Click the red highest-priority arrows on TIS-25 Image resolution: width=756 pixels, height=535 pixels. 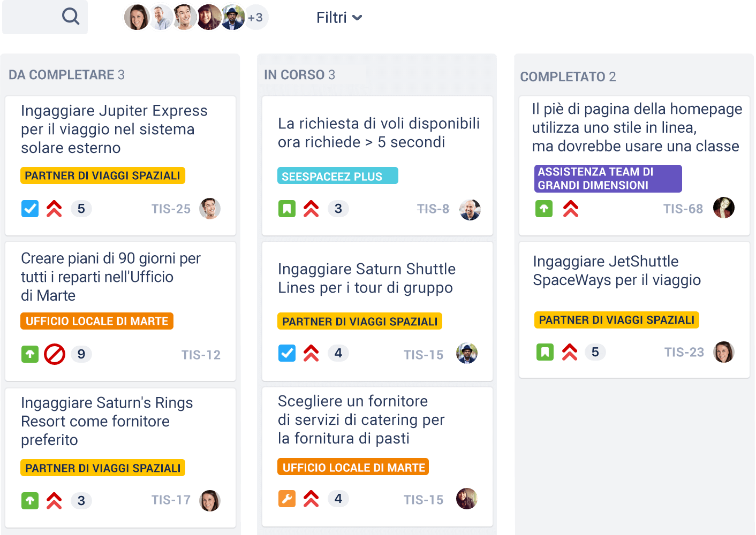pyautogui.click(x=54, y=209)
